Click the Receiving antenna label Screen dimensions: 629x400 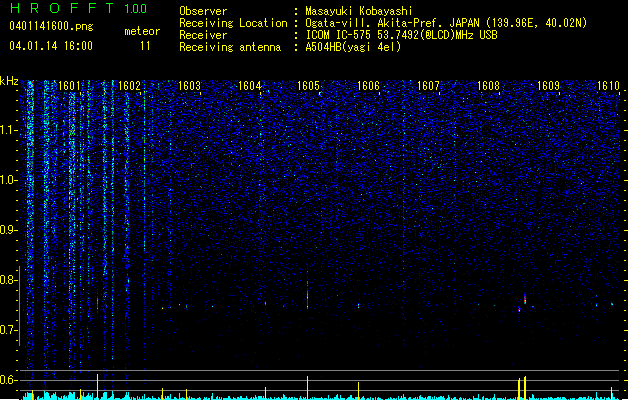[x=230, y=47]
